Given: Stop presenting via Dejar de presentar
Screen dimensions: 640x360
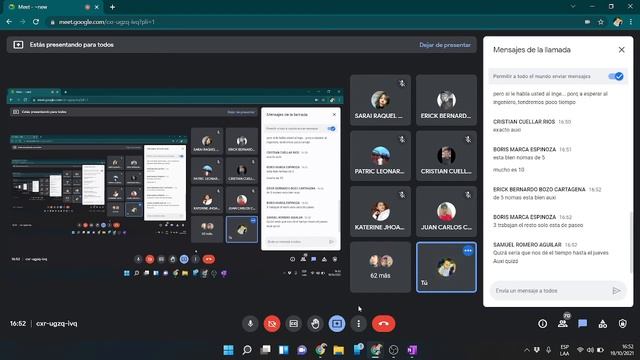Looking at the screenshot, I should [x=445, y=45].
